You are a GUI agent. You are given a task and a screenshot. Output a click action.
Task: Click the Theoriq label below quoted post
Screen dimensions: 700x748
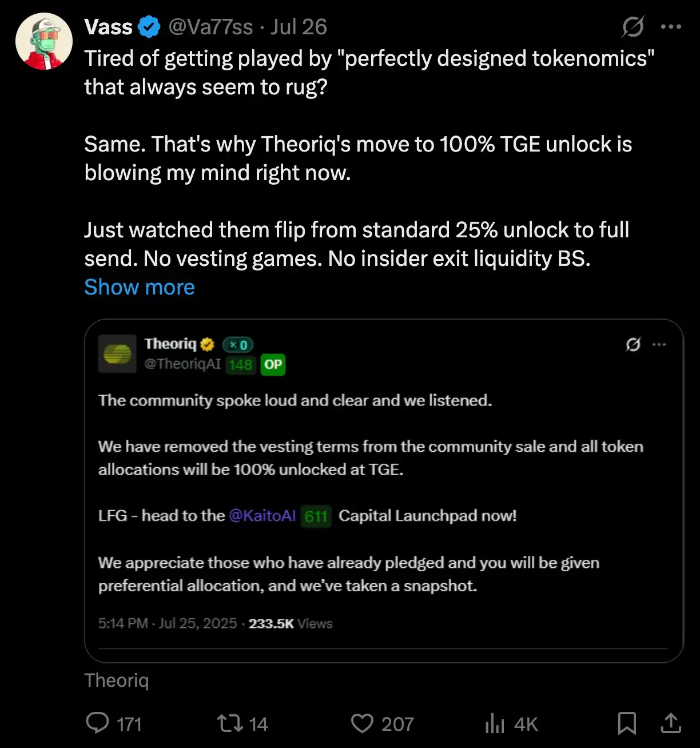pos(117,681)
